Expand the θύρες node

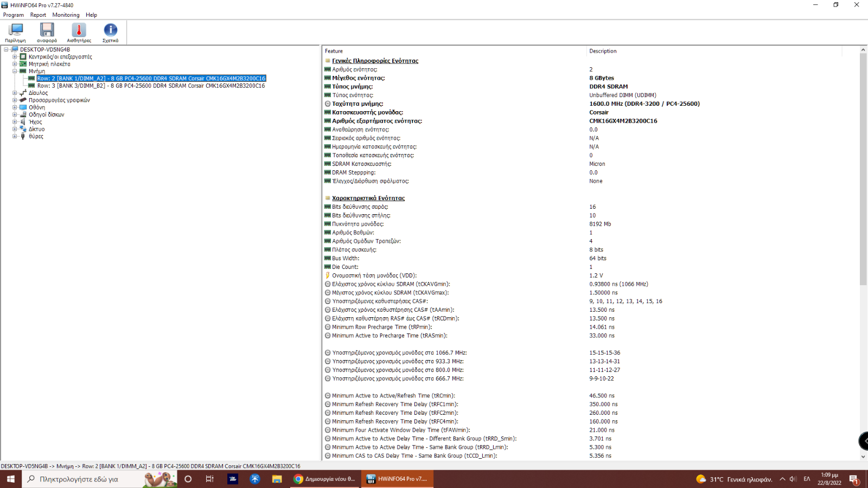[x=15, y=136]
